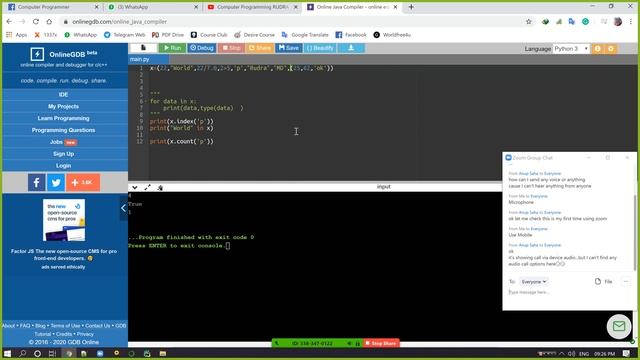
Task: Click the taskbar clock
Action: [x=604, y=353]
